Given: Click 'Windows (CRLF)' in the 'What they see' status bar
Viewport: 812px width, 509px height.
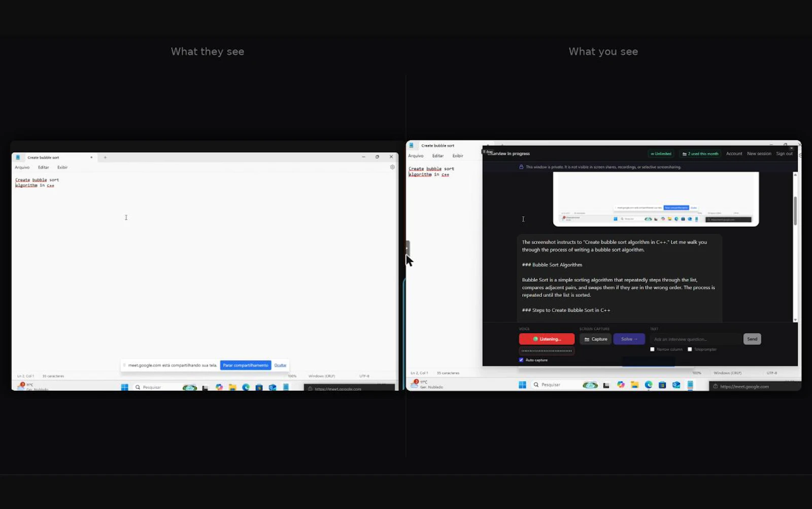Looking at the screenshot, I should pyautogui.click(x=322, y=376).
